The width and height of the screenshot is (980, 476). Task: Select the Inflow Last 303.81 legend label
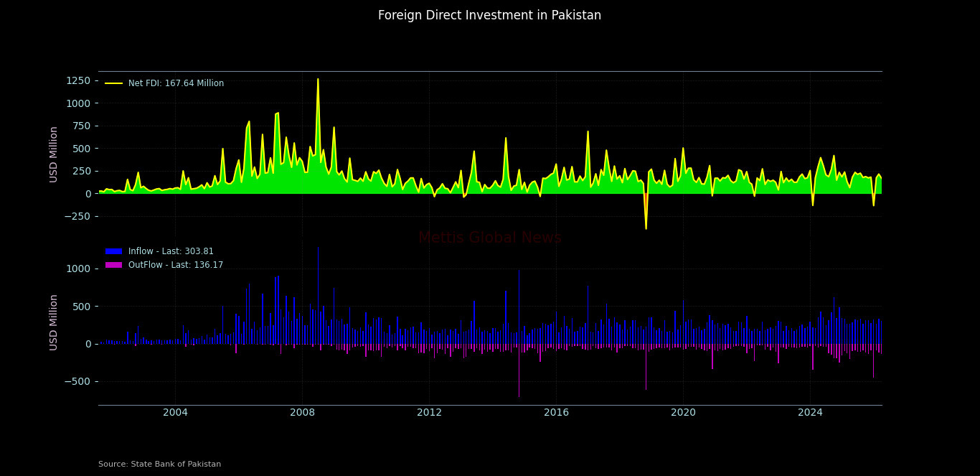click(x=171, y=251)
